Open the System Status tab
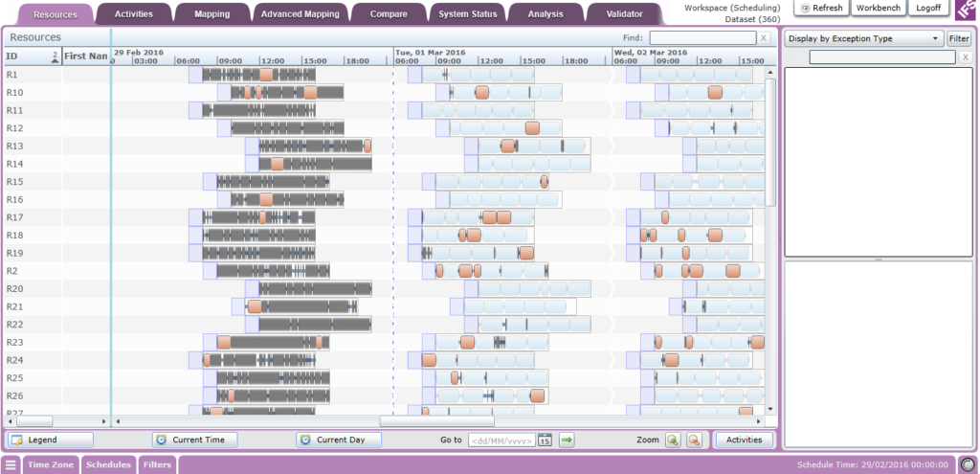The image size is (980, 474). [x=468, y=14]
